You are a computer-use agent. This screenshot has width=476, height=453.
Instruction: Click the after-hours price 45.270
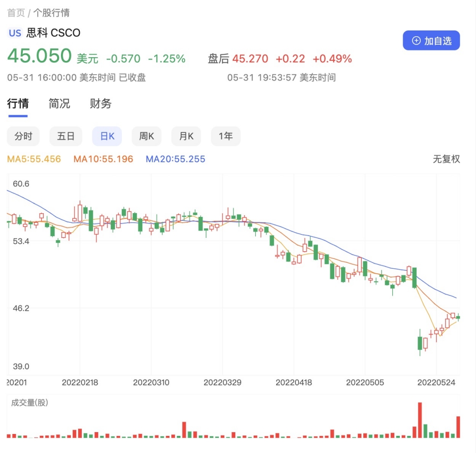click(x=250, y=59)
